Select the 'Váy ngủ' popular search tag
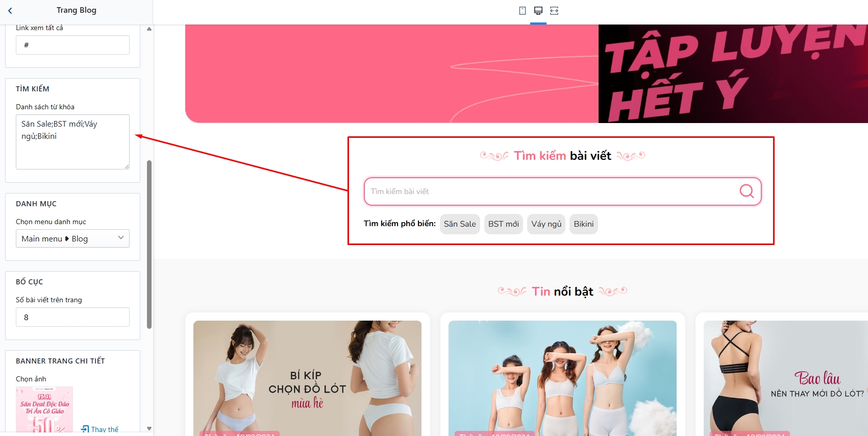 click(547, 224)
